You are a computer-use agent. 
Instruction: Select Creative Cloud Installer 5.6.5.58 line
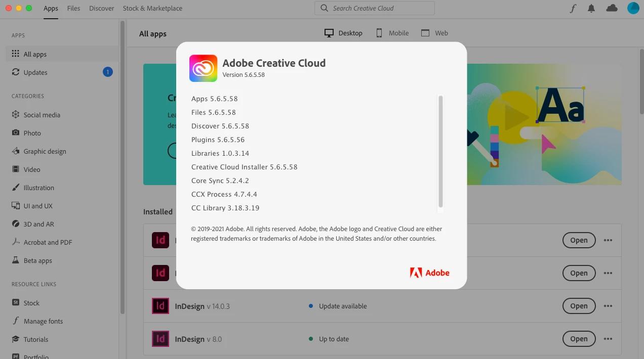coord(245,167)
